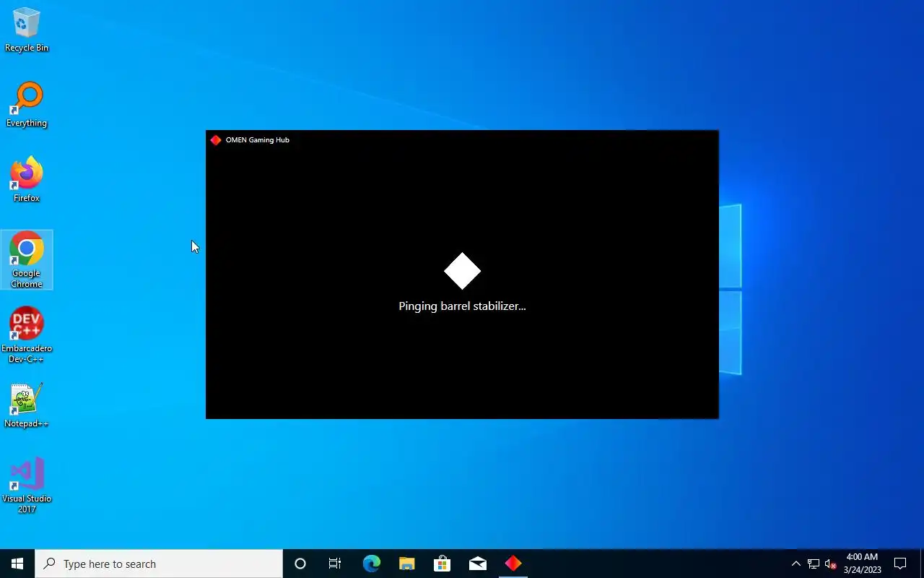This screenshot has width=924, height=578.
Task: Show hidden system tray icons
Action: (796, 564)
